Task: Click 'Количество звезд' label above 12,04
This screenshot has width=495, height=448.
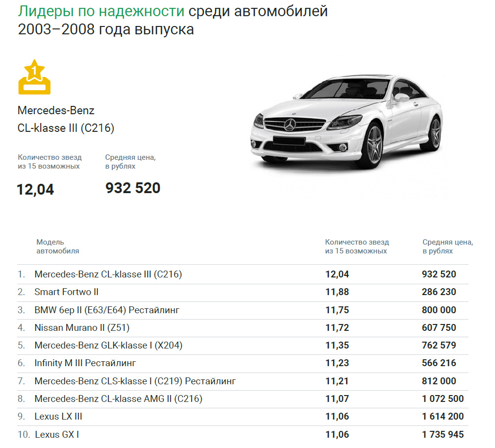Action: coord(49,157)
